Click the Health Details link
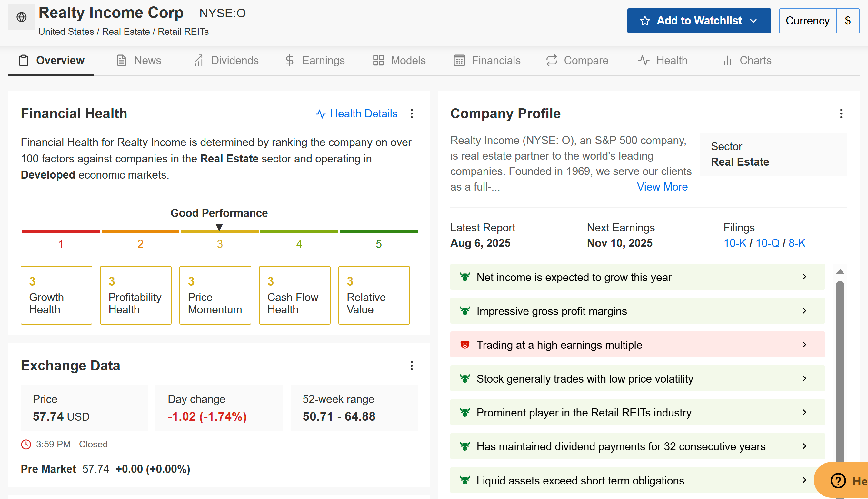The height and width of the screenshot is (499, 868). 357,114
